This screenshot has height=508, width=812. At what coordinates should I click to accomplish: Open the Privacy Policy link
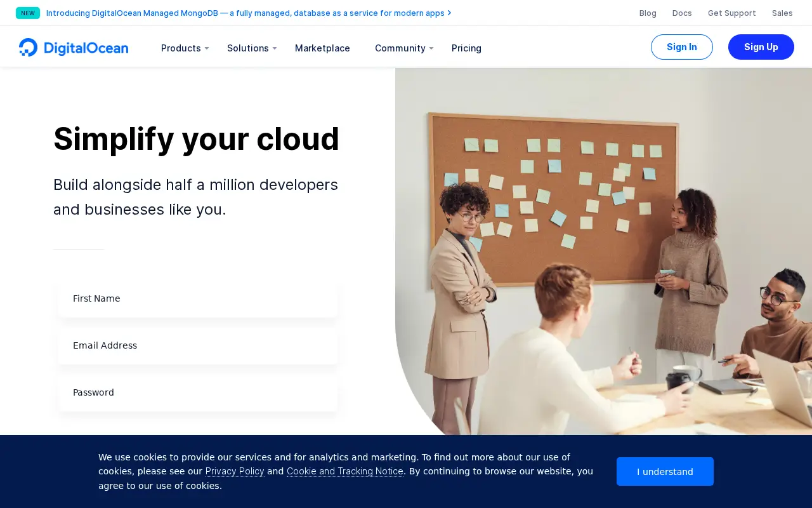click(x=235, y=471)
